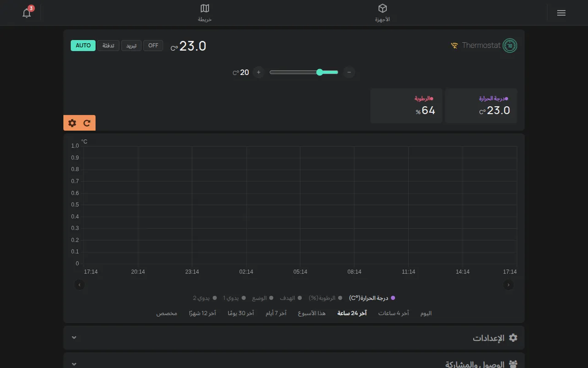Move chart to later time range
Viewport: 588px width, 368px height.
(x=509, y=285)
